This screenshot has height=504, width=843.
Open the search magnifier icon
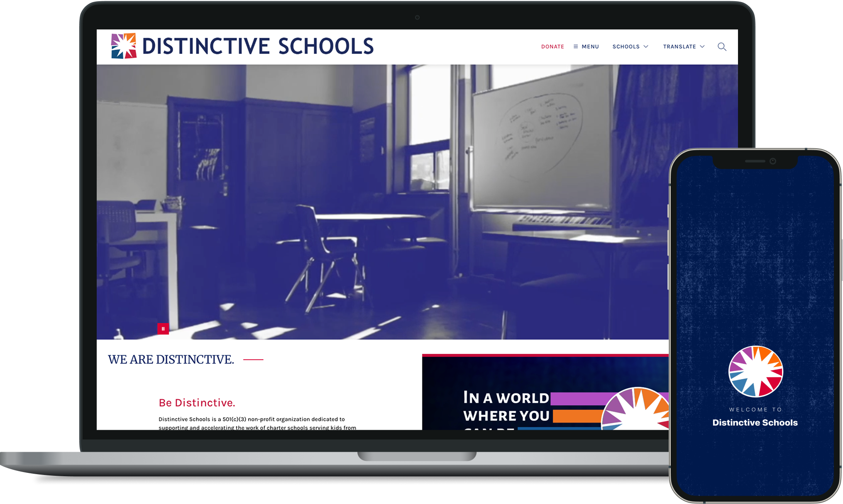(722, 46)
